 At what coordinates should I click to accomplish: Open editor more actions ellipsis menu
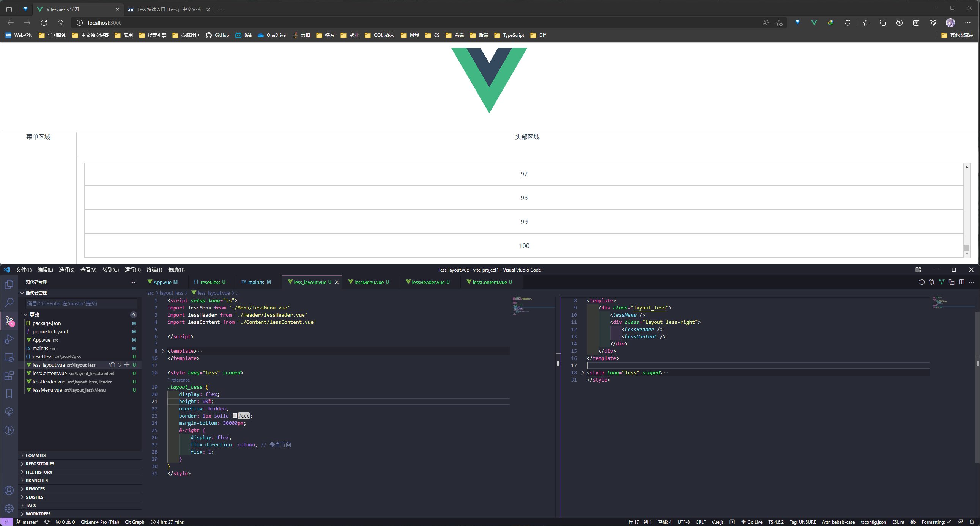click(971, 282)
